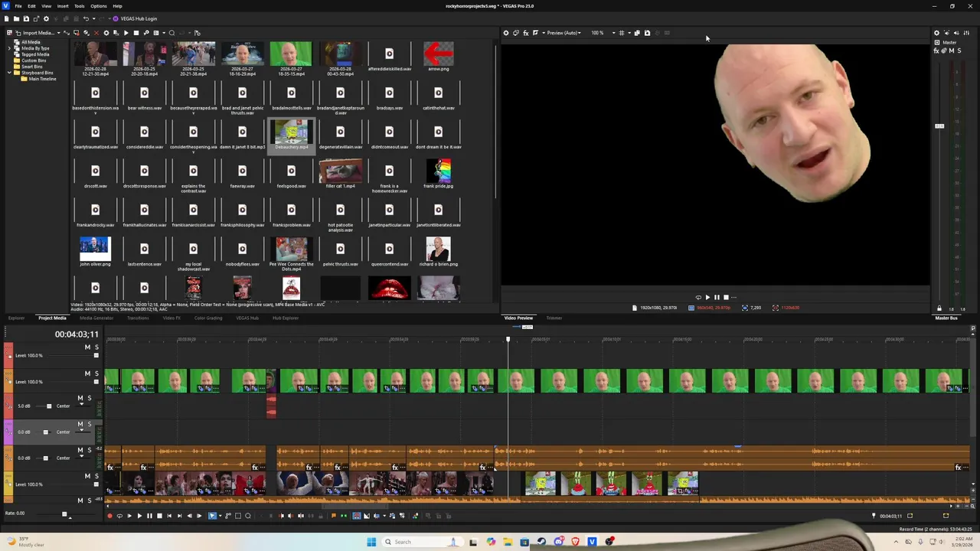Mute the purple 0.0 dB audio track

tap(80, 424)
